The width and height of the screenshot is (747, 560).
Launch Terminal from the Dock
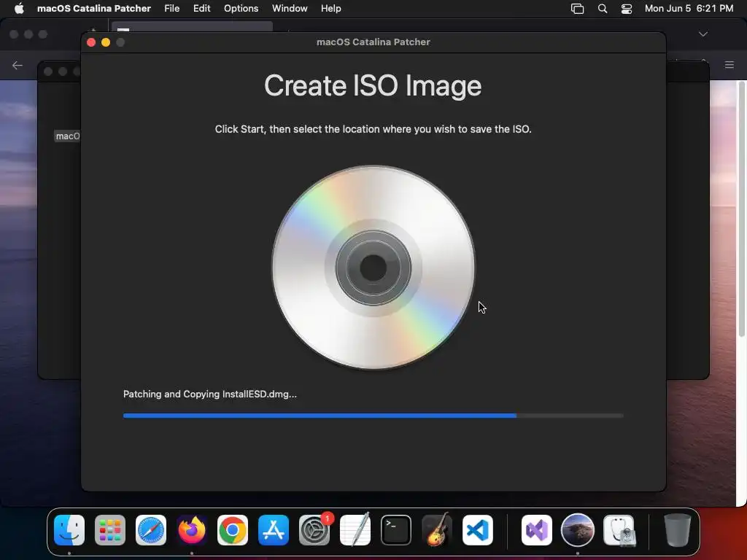point(396,530)
